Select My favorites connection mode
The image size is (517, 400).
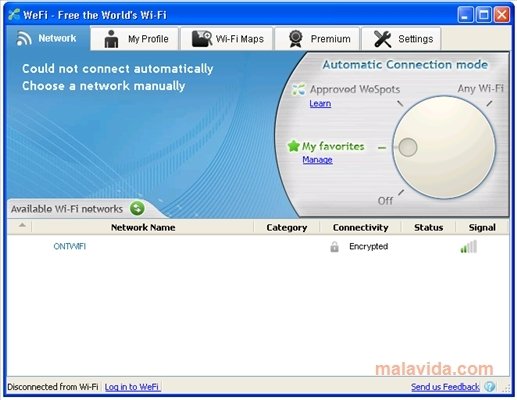333,146
